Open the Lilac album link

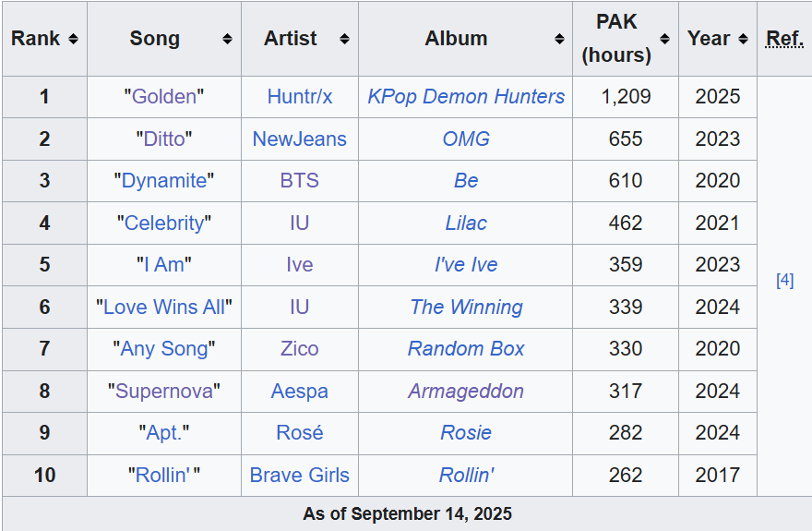point(466,223)
